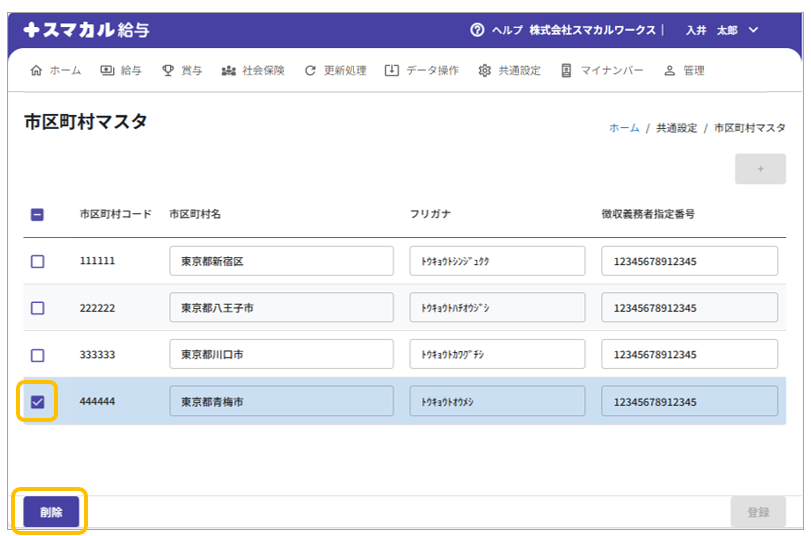Click the plus add-row button

[760, 169]
